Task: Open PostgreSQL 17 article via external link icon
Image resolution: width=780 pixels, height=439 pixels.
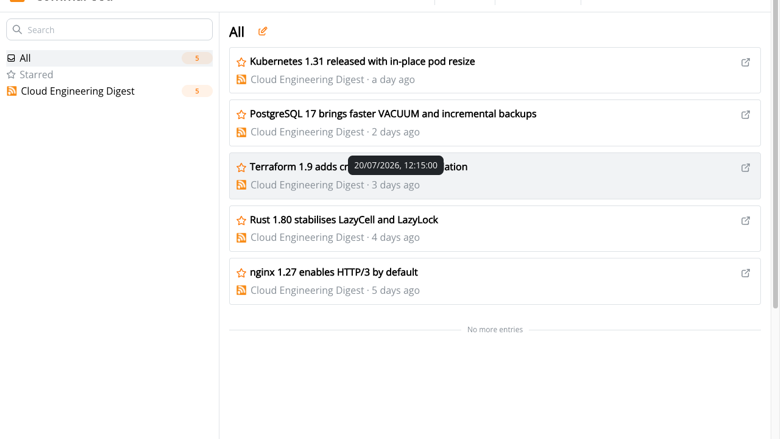Action: pyautogui.click(x=745, y=114)
